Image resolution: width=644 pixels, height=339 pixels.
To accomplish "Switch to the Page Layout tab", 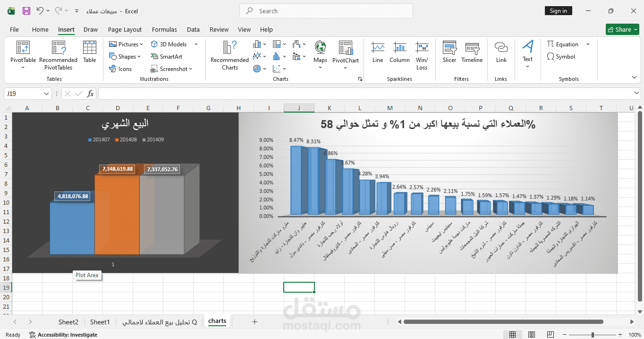I will pyautogui.click(x=125, y=29).
